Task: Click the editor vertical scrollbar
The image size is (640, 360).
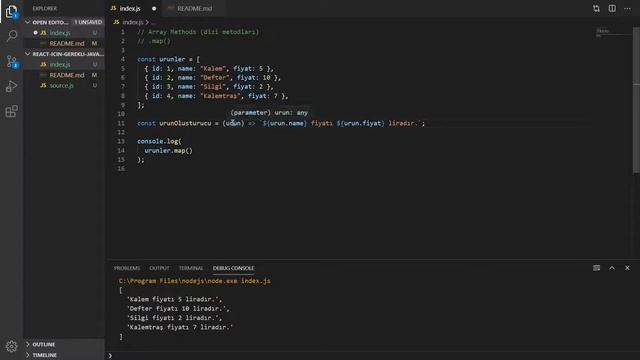Action: 636,100
